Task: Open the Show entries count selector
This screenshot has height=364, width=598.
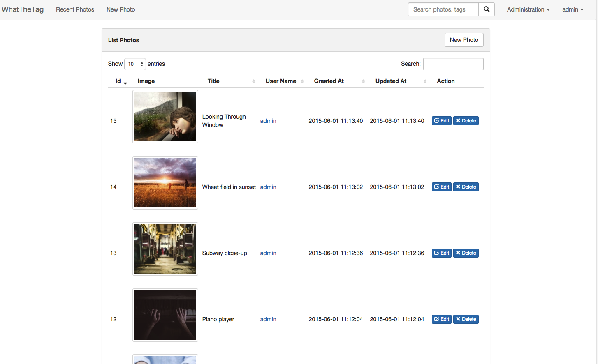Action: (x=135, y=64)
